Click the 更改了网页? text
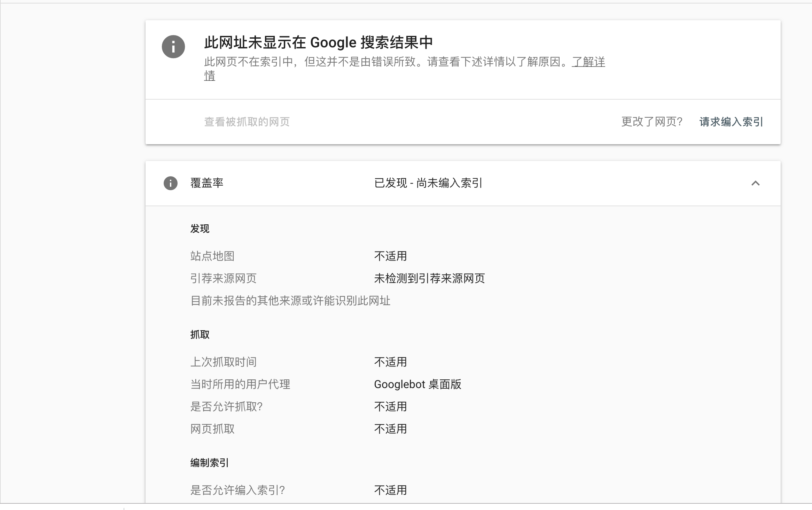 [x=651, y=122]
